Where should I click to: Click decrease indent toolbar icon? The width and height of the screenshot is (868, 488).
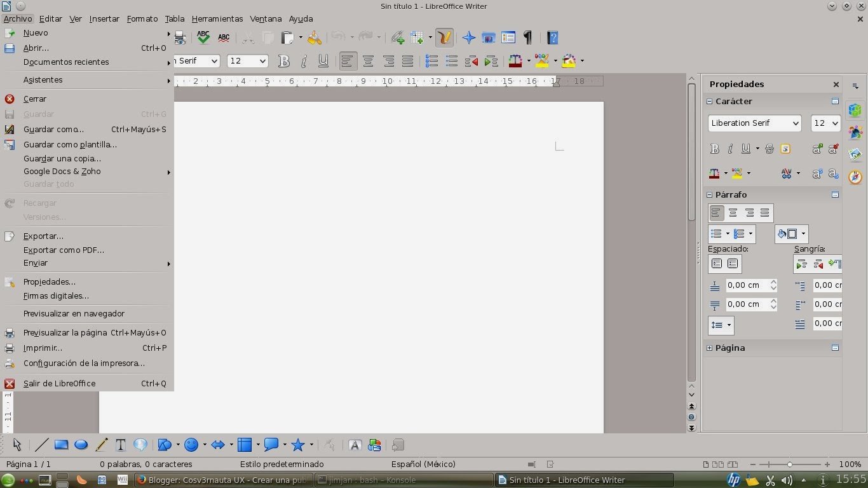point(471,61)
